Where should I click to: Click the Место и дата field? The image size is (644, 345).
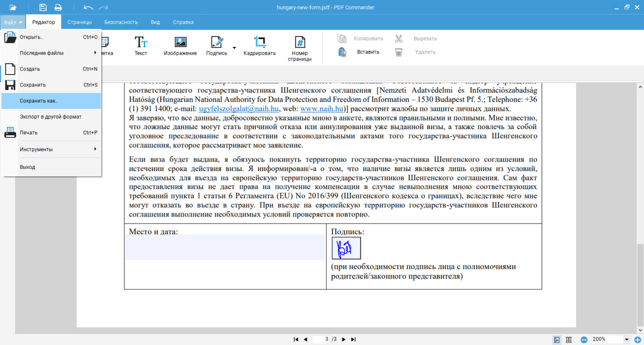click(x=225, y=247)
